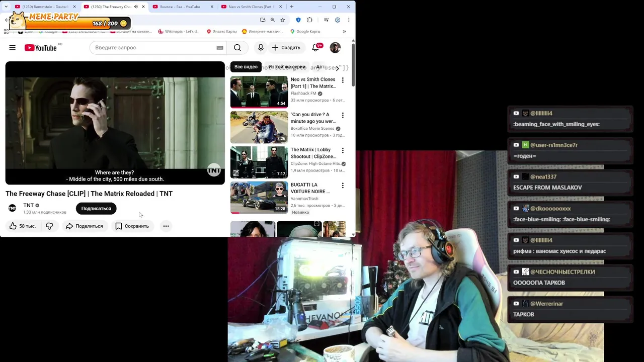Image resolution: width=644 pixels, height=362 pixels.
Task: Click the install app icon in address bar
Action: (263, 20)
